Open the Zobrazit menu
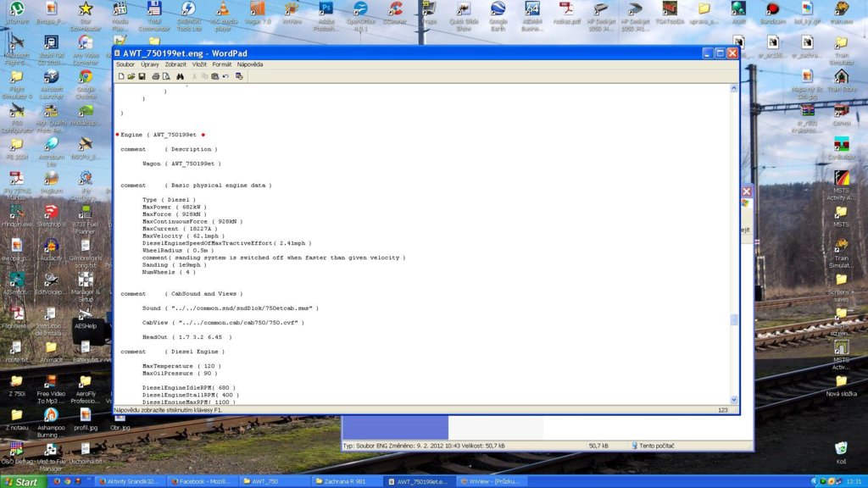This screenshot has width=868, height=488. (x=176, y=64)
